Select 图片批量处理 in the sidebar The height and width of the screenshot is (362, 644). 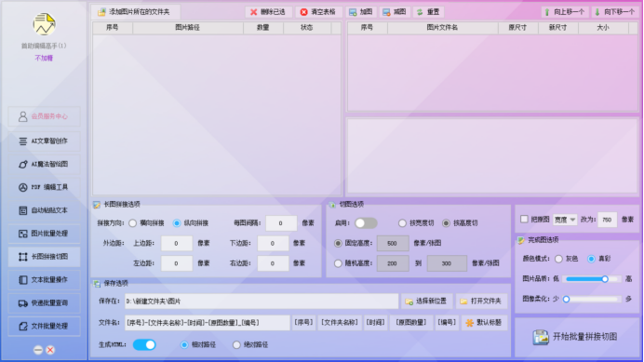44,234
